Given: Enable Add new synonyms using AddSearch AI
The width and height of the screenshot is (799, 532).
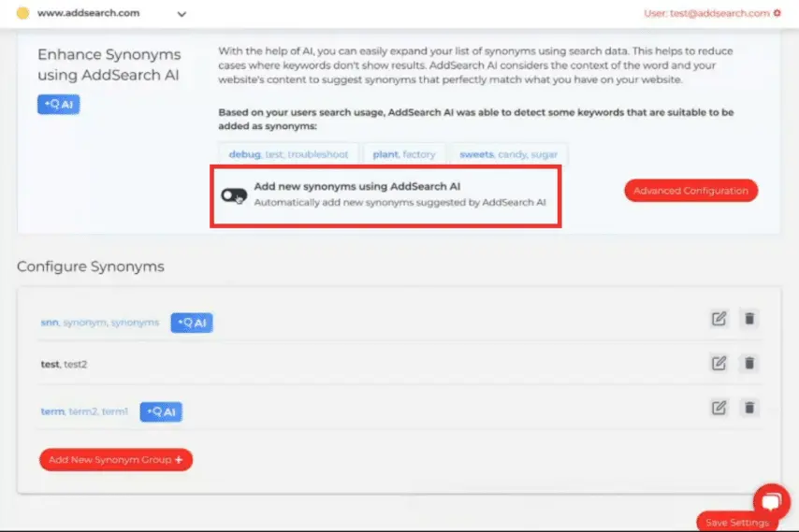Looking at the screenshot, I should pos(233,194).
